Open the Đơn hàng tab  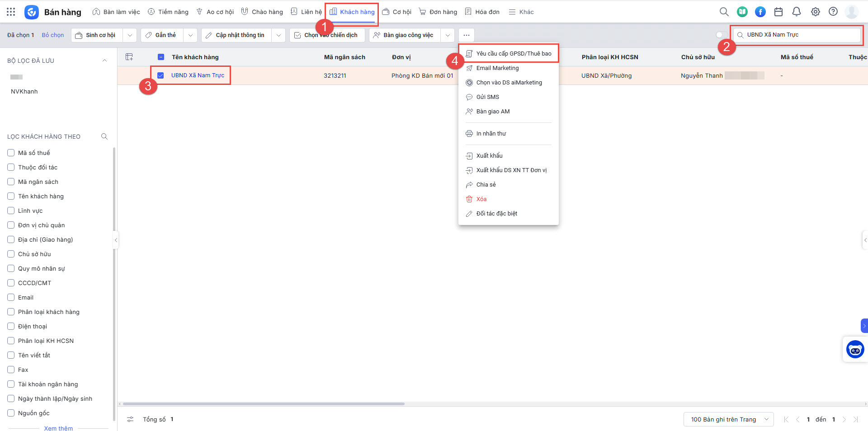(x=438, y=12)
